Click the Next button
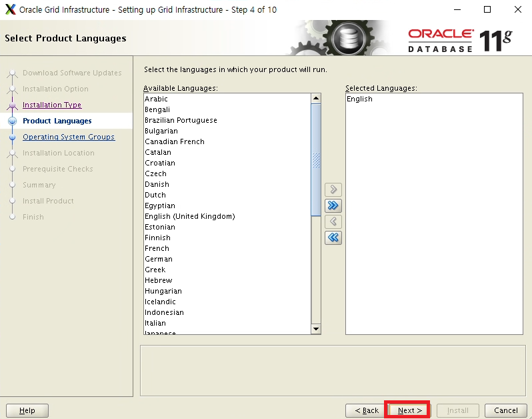Image resolution: width=532 pixels, height=419 pixels. [410, 410]
